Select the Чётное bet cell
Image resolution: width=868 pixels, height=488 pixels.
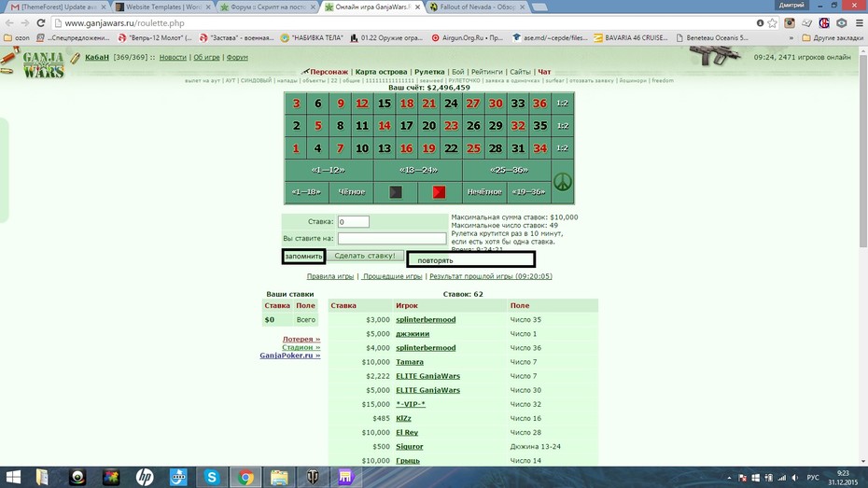(x=352, y=192)
